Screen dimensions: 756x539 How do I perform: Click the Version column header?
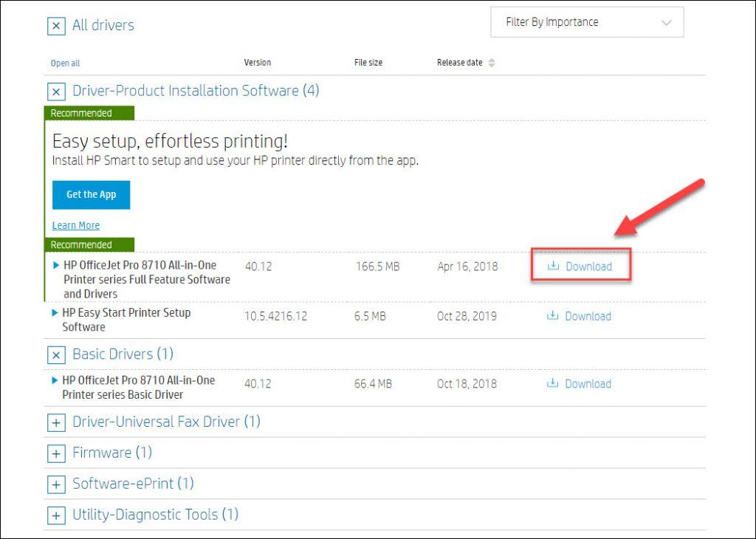click(258, 63)
